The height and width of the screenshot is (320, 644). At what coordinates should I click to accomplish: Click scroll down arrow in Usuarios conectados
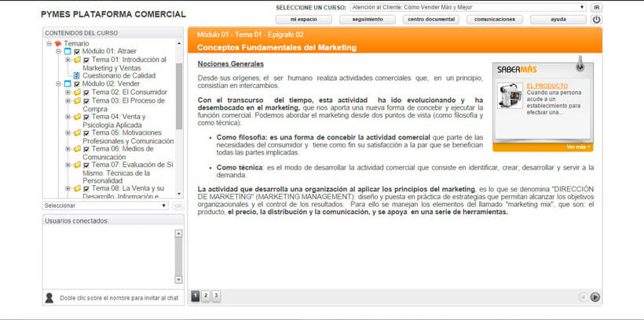[178, 279]
